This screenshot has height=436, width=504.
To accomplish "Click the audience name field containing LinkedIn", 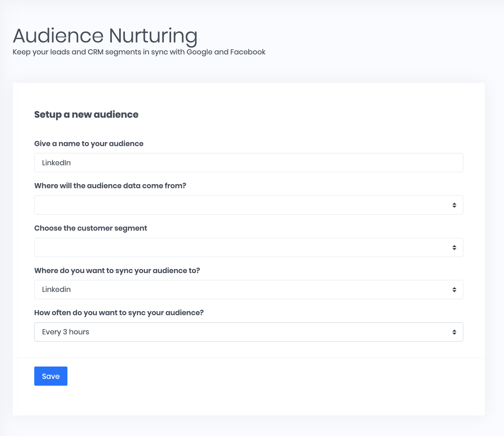I will tap(249, 163).
